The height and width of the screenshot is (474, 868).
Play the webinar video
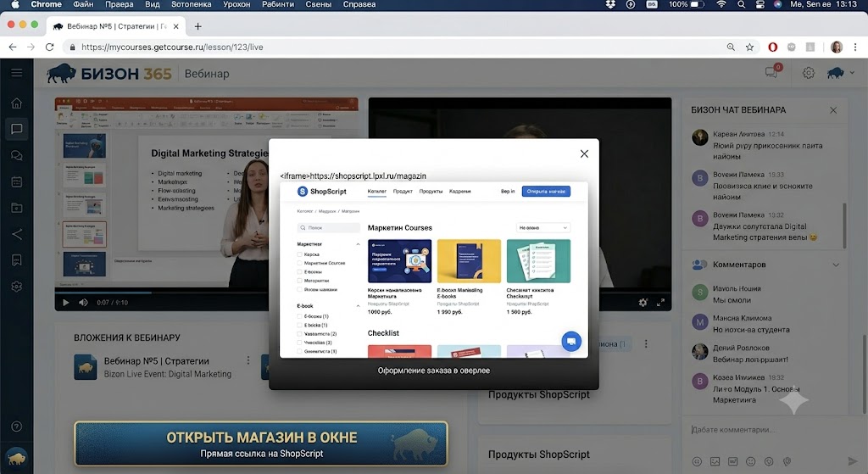pyautogui.click(x=66, y=303)
